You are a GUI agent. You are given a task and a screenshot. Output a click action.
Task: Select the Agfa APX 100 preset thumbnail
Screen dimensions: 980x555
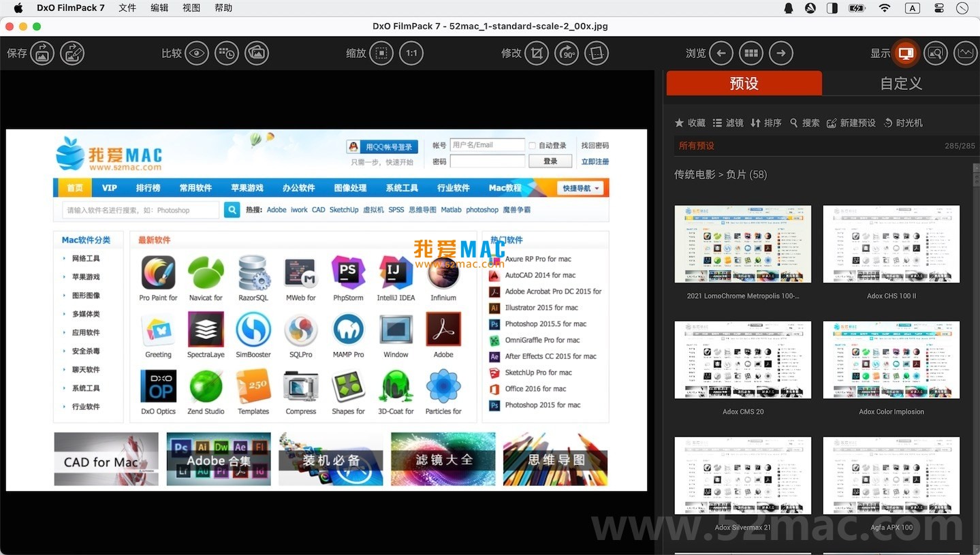point(891,475)
